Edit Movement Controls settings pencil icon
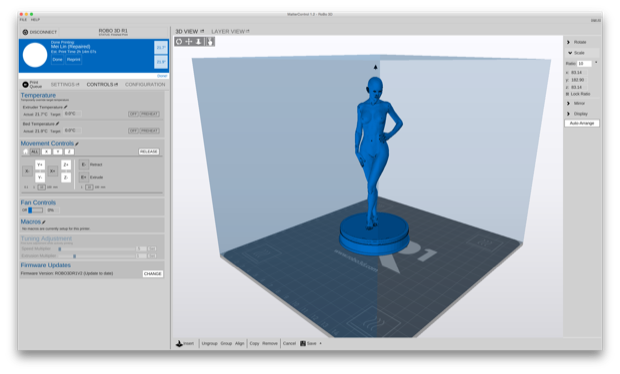 (77, 144)
